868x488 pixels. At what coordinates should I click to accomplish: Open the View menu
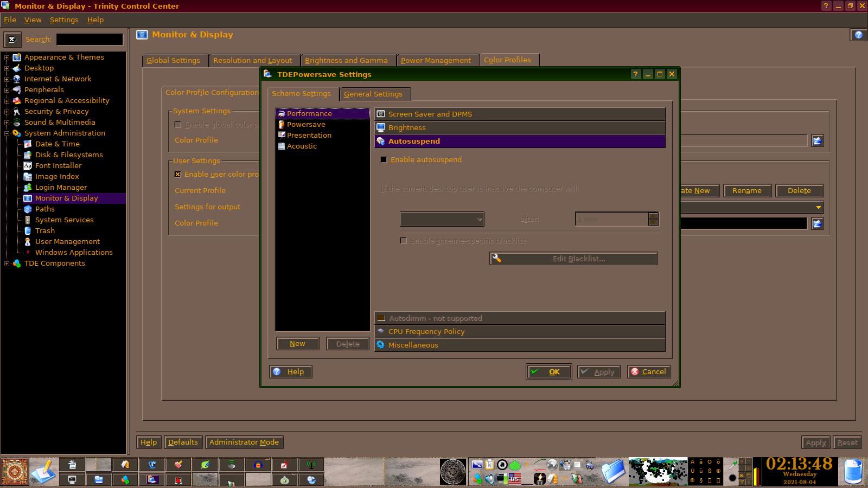33,20
